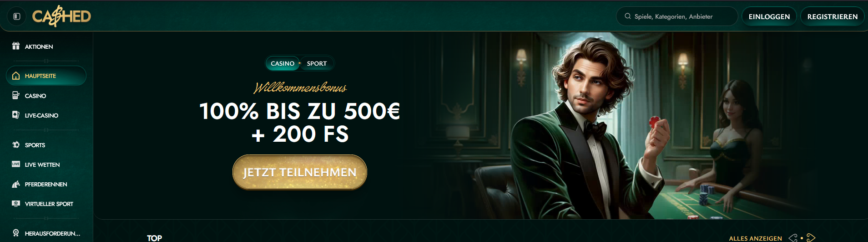Viewport: 868px width, 242px height.
Task: Click the Jetzt Teilnehmen gold button
Action: pyautogui.click(x=300, y=172)
